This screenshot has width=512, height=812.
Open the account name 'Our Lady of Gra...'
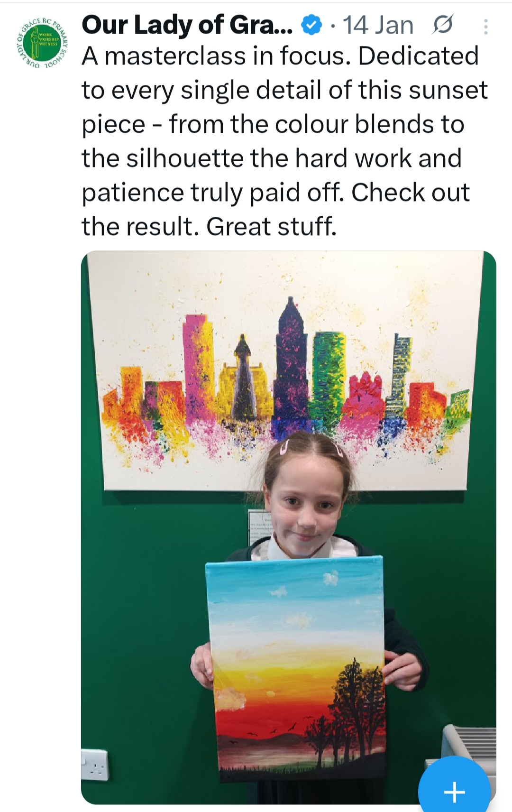[x=188, y=25]
